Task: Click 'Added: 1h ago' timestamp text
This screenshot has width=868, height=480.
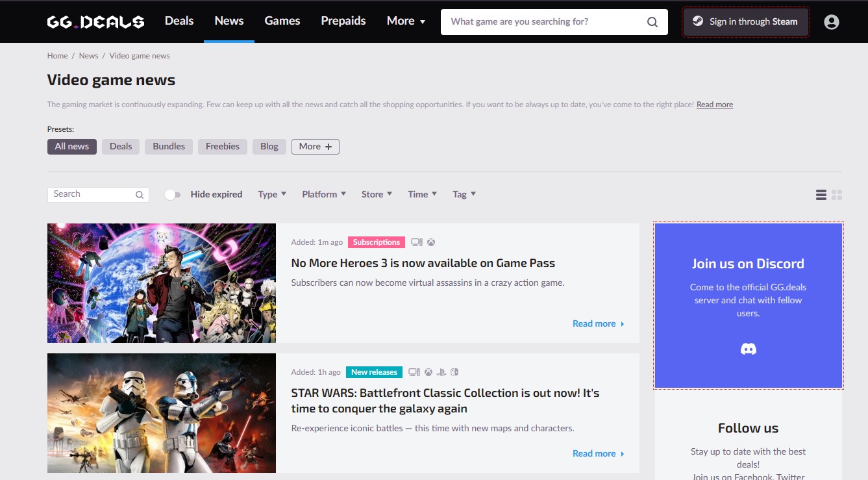Action: pyautogui.click(x=316, y=372)
